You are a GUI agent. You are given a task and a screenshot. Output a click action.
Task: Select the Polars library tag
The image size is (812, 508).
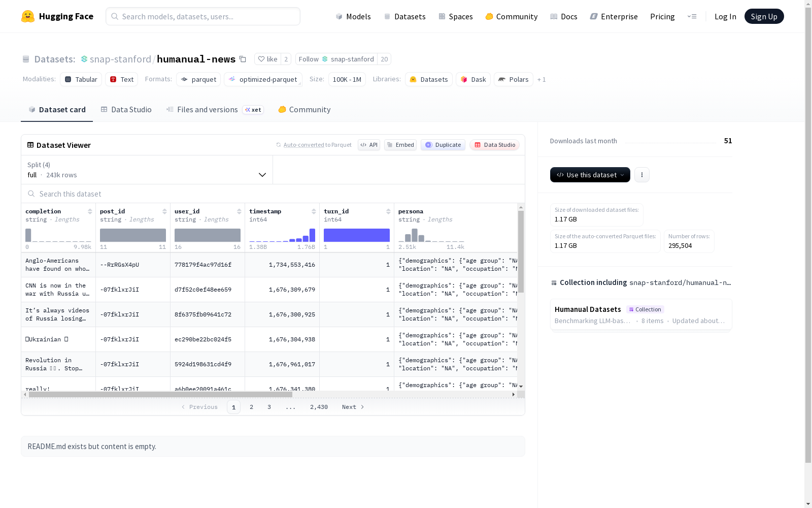click(514, 79)
